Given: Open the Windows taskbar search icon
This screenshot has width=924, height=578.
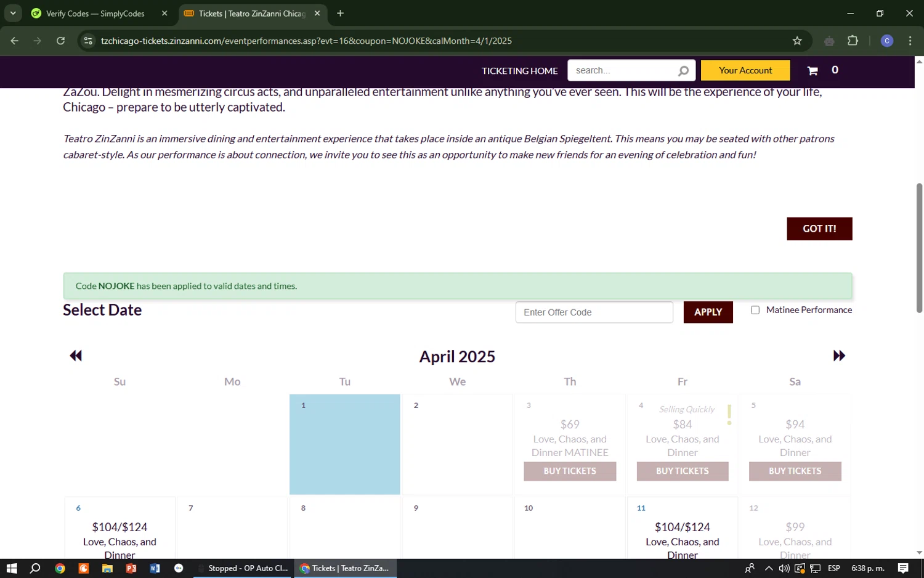Looking at the screenshot, I should coord(35,568).
